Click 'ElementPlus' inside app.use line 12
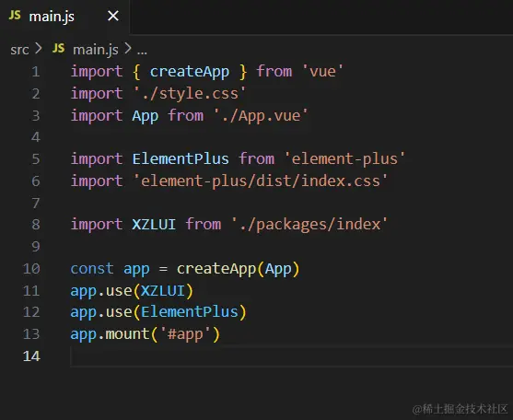The height and width of the screenshot is (420, 513). (190, 311)
